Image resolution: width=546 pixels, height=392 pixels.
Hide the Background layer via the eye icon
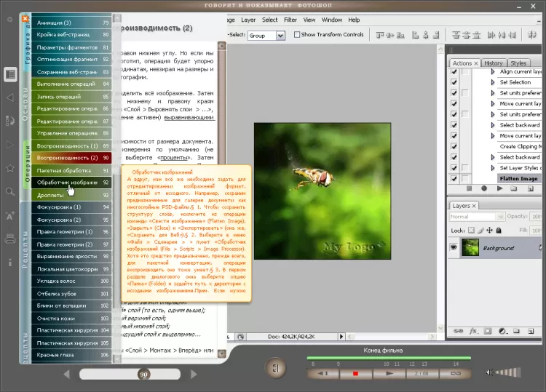pyautogui.click(x=454, y=248)
